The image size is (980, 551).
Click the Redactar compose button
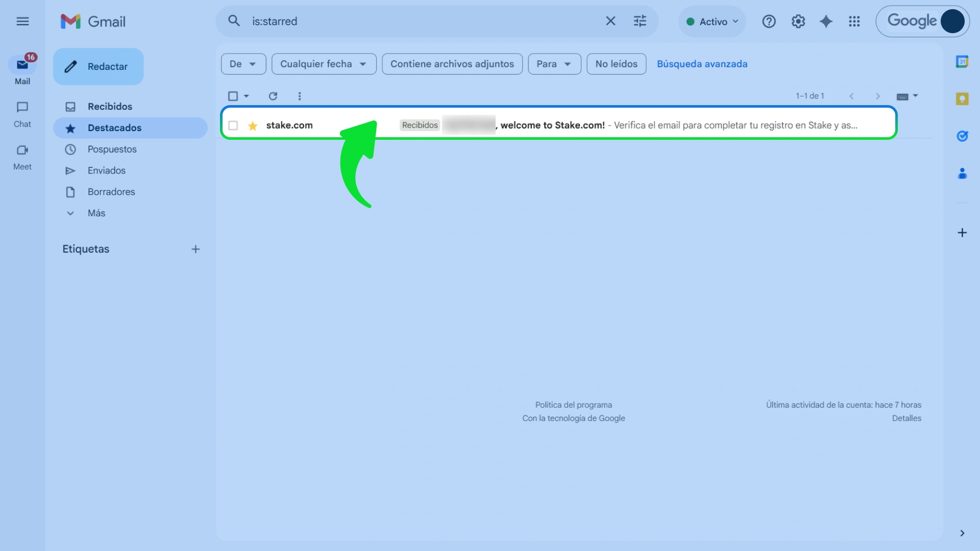coord(98,66)
